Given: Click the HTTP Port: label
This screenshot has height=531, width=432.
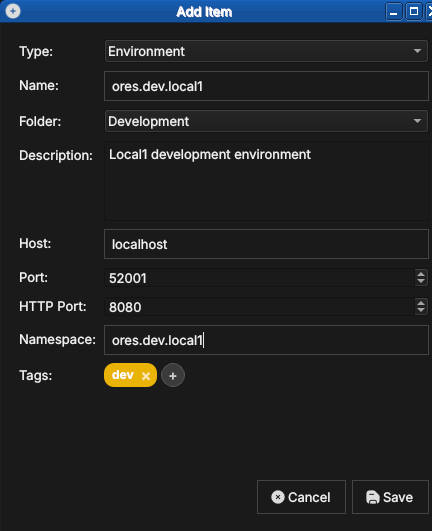Looking at the screenshot, I should pos(53,306).
